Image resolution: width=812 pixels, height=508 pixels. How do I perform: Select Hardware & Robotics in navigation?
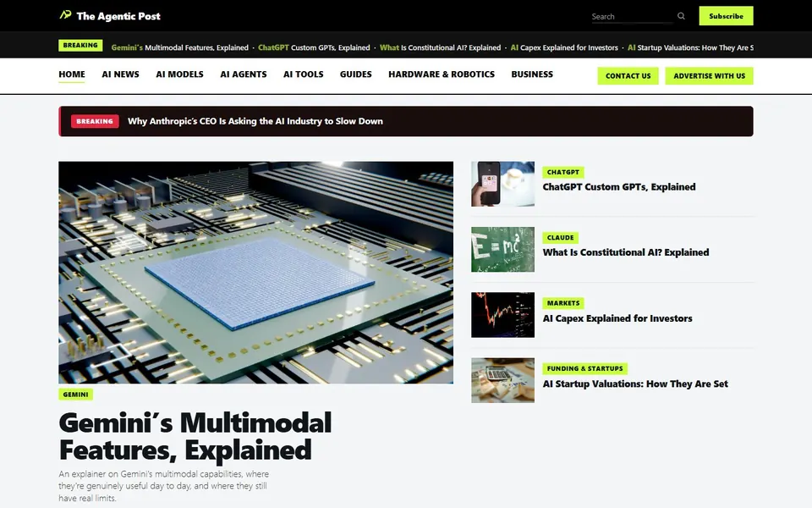pyautogui.click(x=442, y=75)
